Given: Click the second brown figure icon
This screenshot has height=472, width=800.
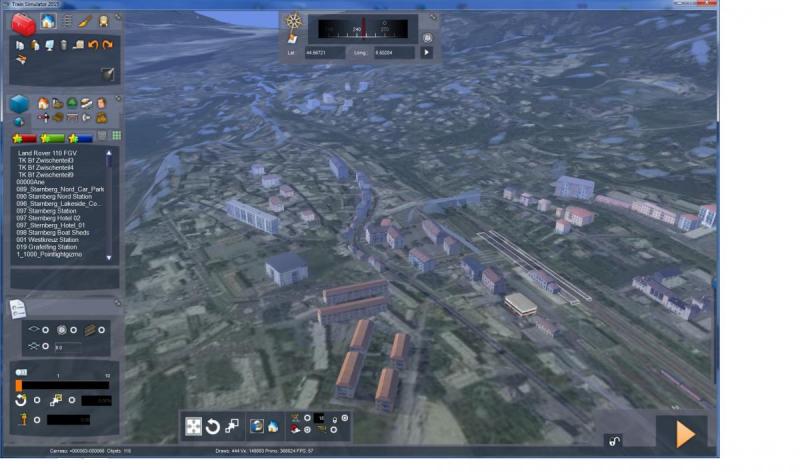Looking at the screenshot, I should pyautogui.click(x=35, y=45).
